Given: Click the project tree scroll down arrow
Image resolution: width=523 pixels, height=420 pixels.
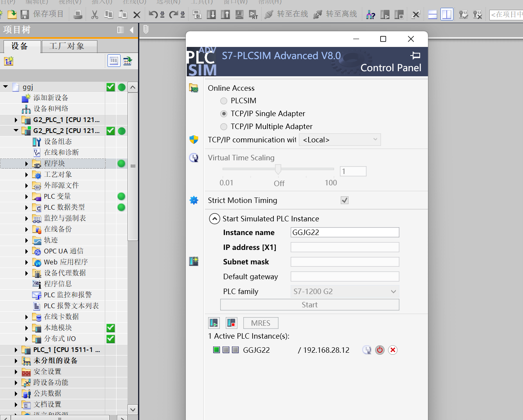Looking at the screenshot, I should (x=133, y=409).
